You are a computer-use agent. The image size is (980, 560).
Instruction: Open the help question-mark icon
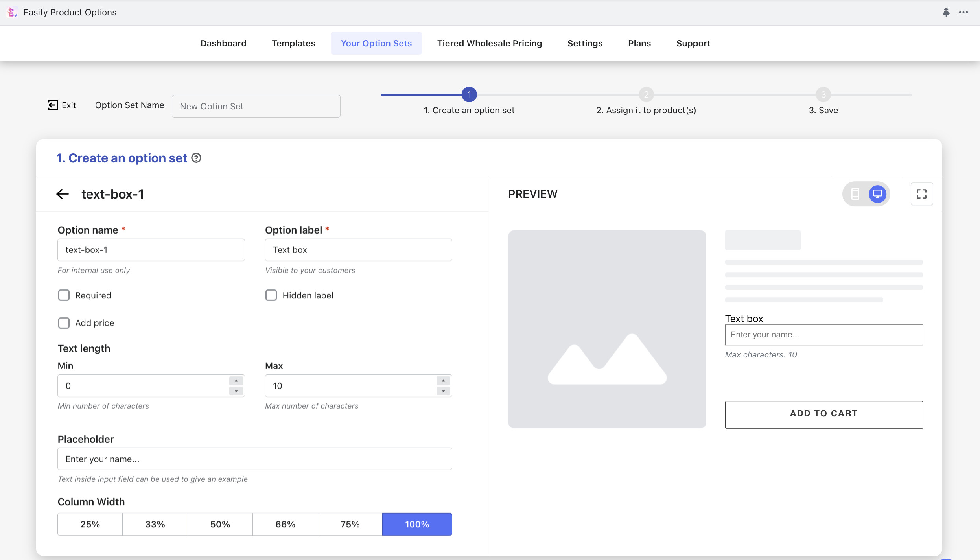(x=196, y=158)
